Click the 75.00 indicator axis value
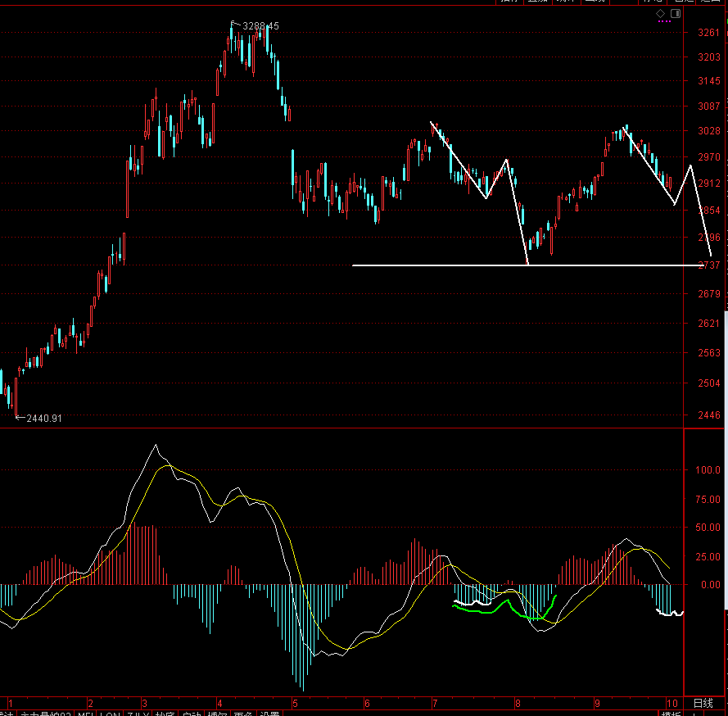 click(708, 500)
